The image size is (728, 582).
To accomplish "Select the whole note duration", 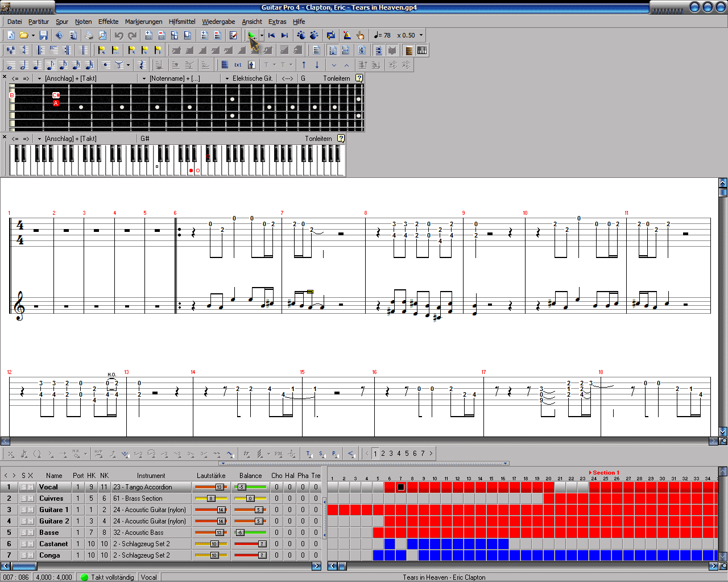I will 11,65.
